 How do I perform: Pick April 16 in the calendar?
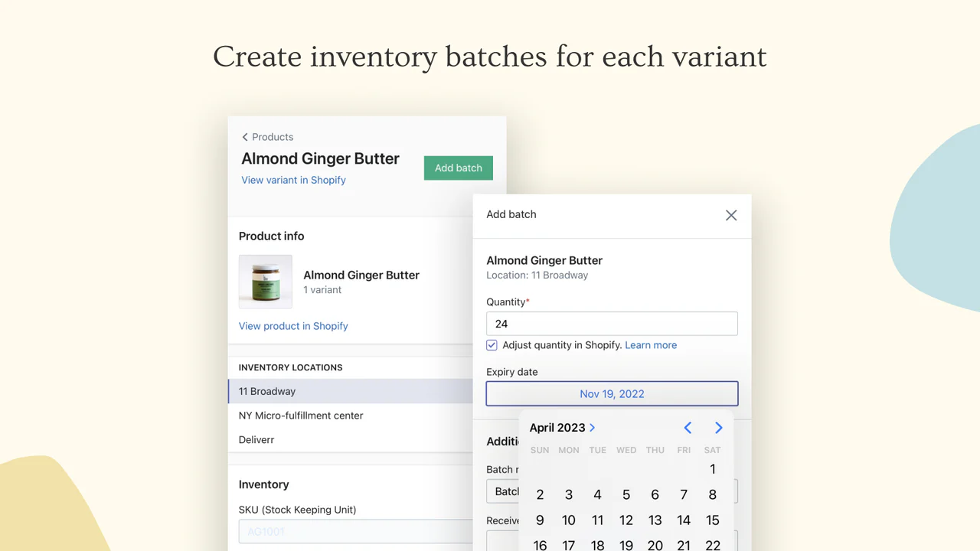pos(540,545)
